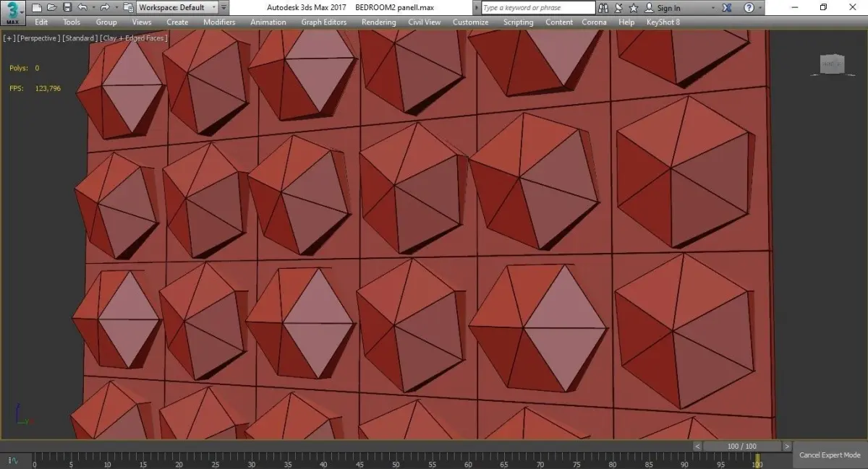Expand the Quick Access Toolbar customize arrow
This screenshot has height=469, width=868.
[x=224, y=8]
